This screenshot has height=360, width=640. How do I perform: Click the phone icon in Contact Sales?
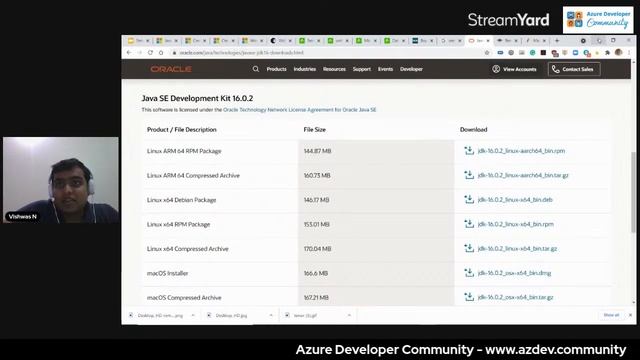pos(556,69)
